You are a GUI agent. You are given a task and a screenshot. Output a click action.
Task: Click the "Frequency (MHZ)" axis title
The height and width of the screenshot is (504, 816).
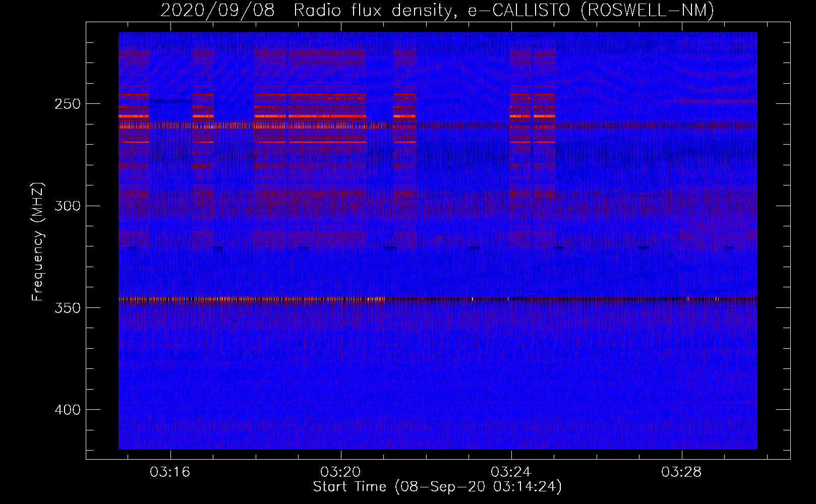[38, 242]
